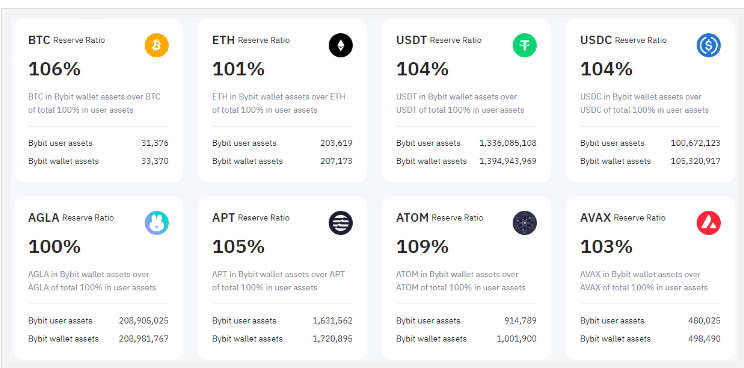Click the orange Bitcoin coin icon
Viewport: 744px width, 368px height.
[157, 46]
